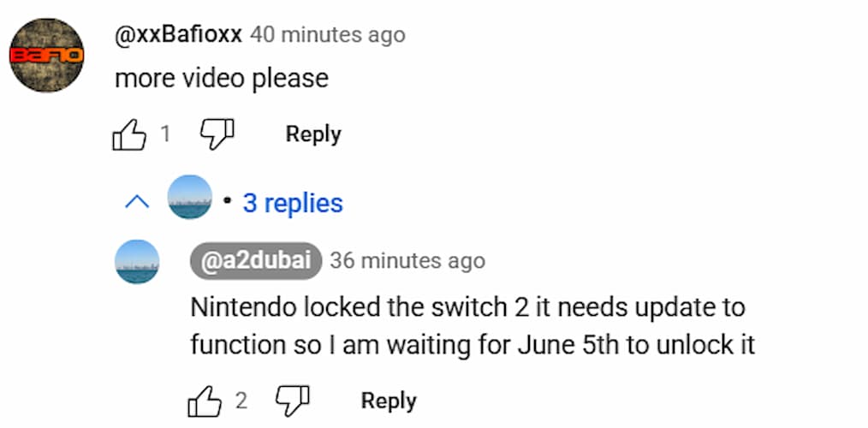Click the like count "1" on first comment

pyautogui.click(x=165, y=134)
